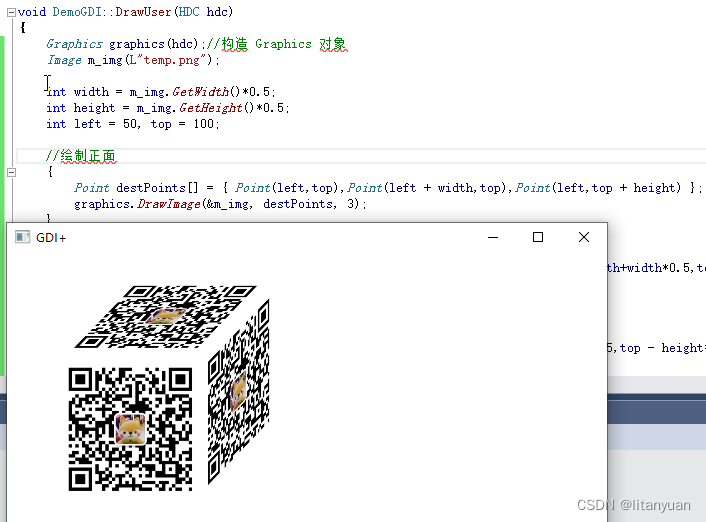The height and width of the screenshot is (522, 706).
Task: Click the right side face QR code
Action: (x=239, y=392)
